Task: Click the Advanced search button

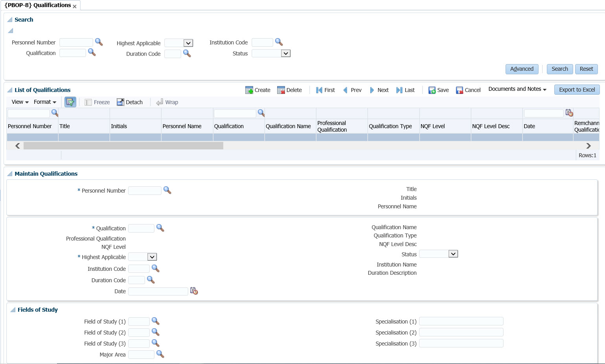Action: [x=522, y=69]
